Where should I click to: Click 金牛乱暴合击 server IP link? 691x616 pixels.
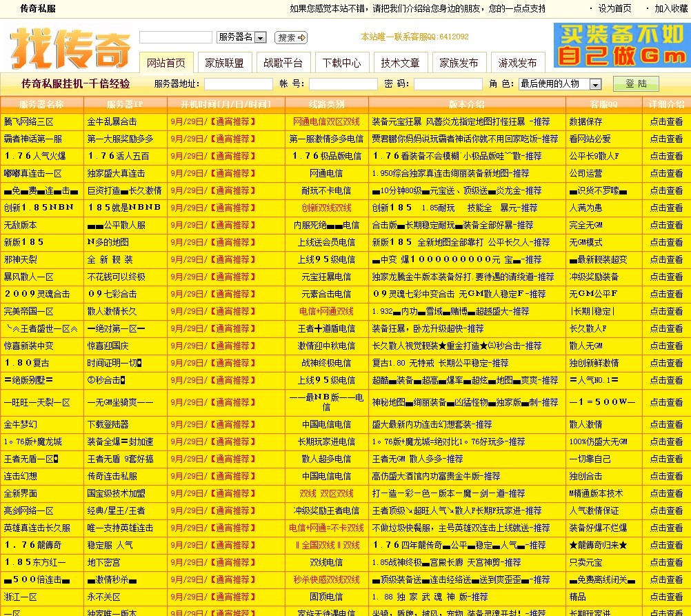pos(112,121)
